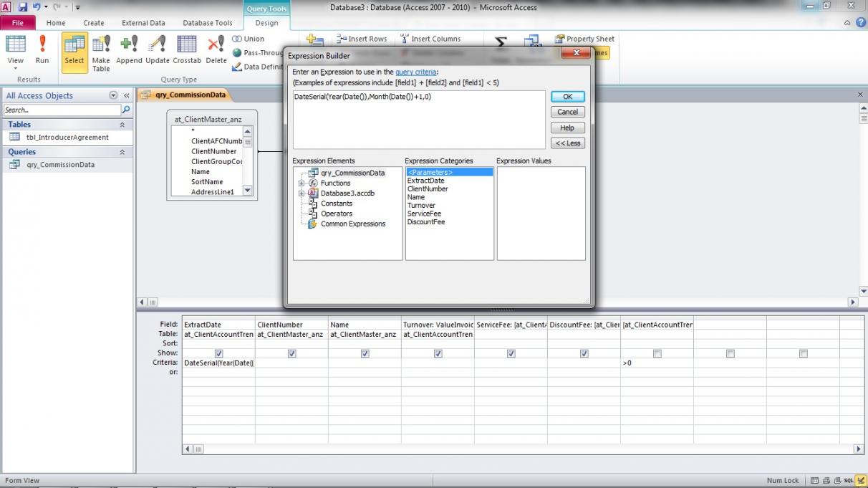Image resolution: width=868 pixels, height=488 pixels.
Task: Toggle Show checkbox for ExtractDate column
Action: pos(219,353)
